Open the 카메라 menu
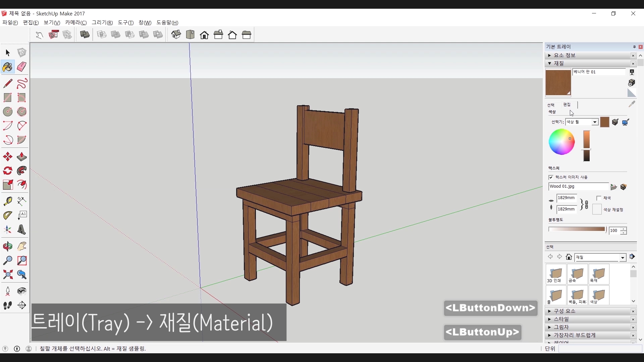The height and width of the screenshot is (362, 644). 76,22
